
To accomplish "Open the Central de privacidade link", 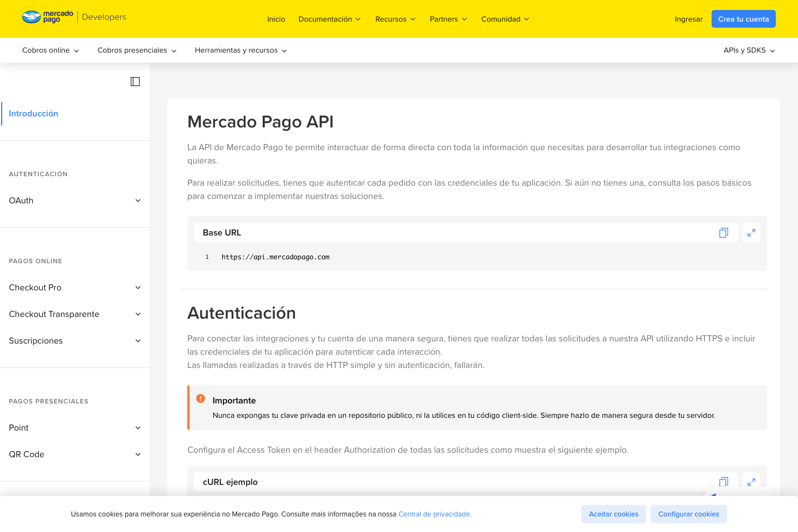I will (434, 514).
